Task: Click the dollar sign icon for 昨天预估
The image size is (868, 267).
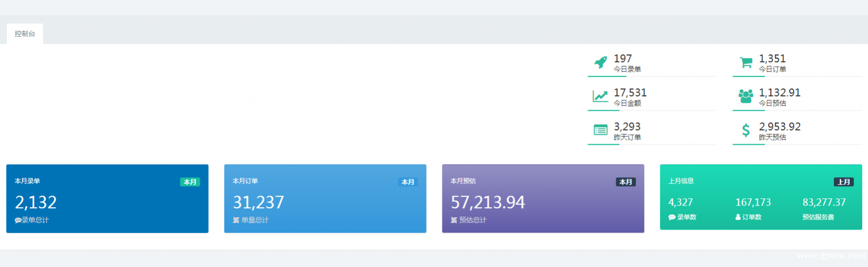Action: pyautogui.click(x=746, y=130)
